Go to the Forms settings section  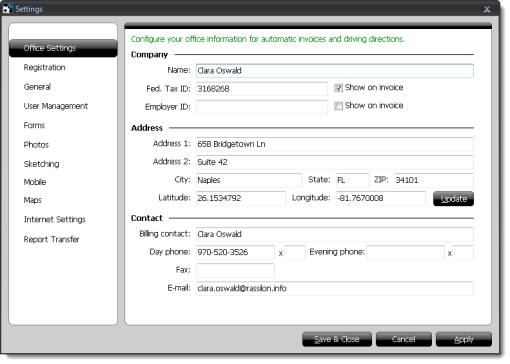coord(34,125)
